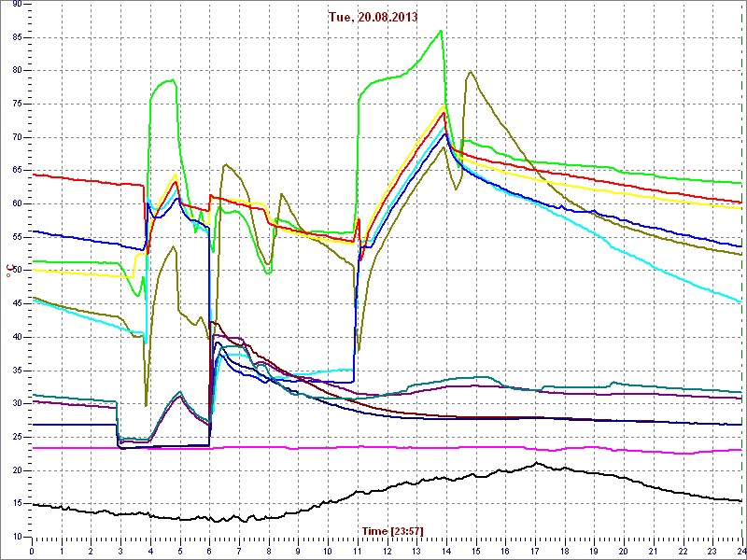Click hour 21 on the time axis
Screen dimensions: 747x560
point(653,551)
